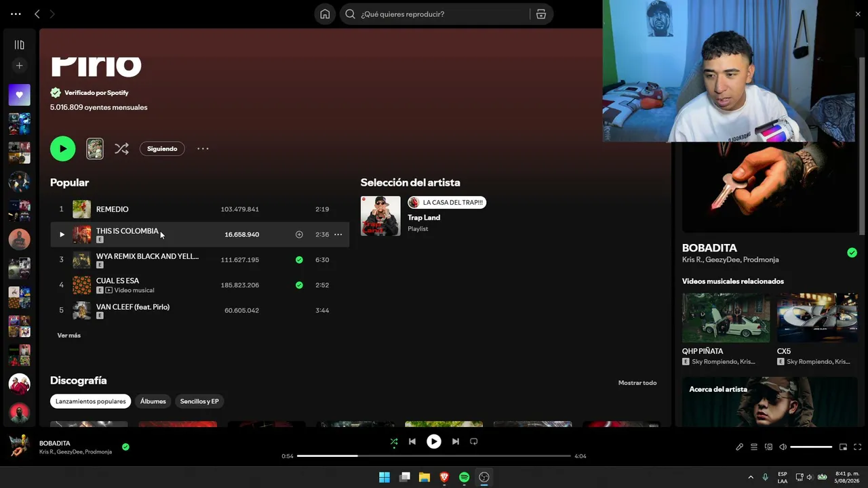Open the system volume tray icon
The height and width of the screenshot is (488, 868).
click(x=810, y=477)
